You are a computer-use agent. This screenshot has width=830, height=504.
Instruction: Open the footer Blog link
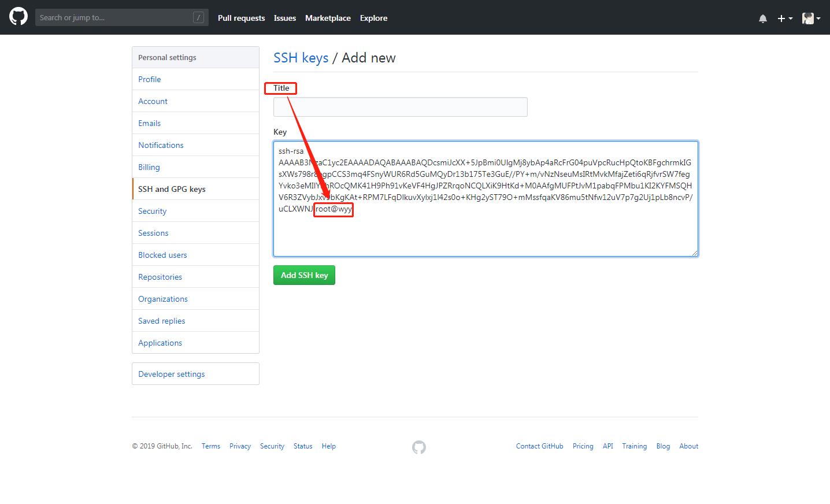[663, 446]
